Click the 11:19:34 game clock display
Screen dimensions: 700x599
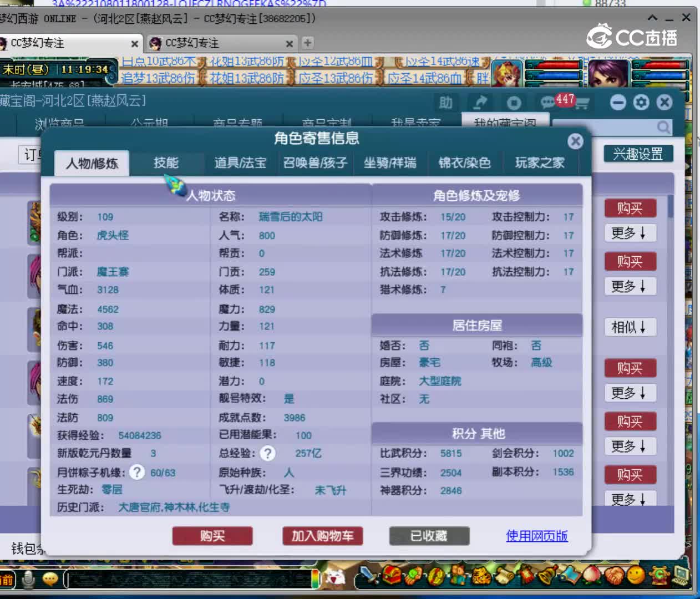[x=84, y=69]
